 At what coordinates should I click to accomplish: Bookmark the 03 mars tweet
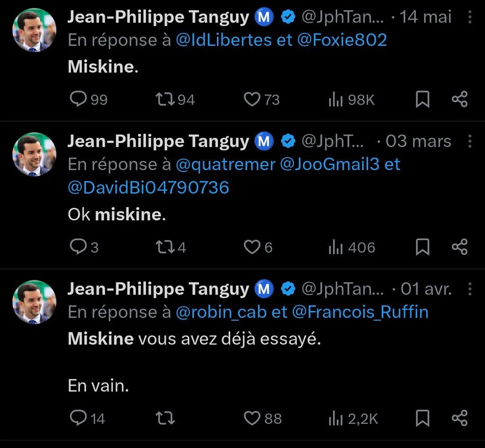tap(422, 247)
